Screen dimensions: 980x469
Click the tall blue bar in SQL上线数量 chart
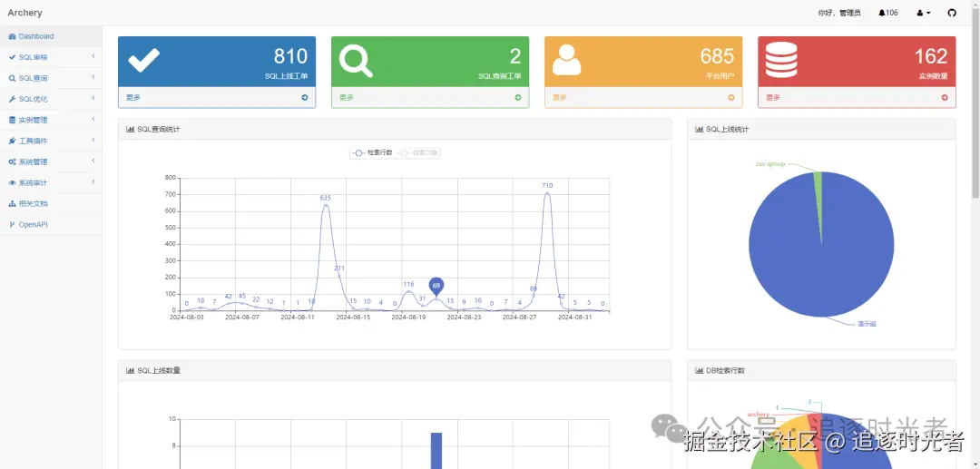436,450
